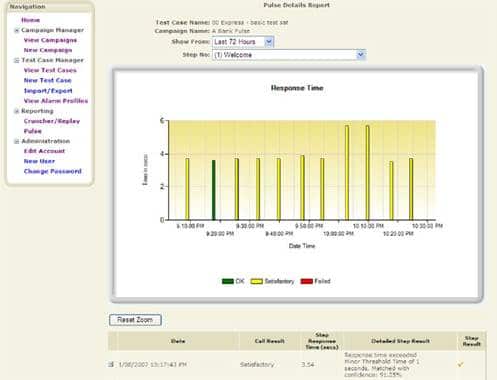Collapse the Administration tree section

coord(16,141)
